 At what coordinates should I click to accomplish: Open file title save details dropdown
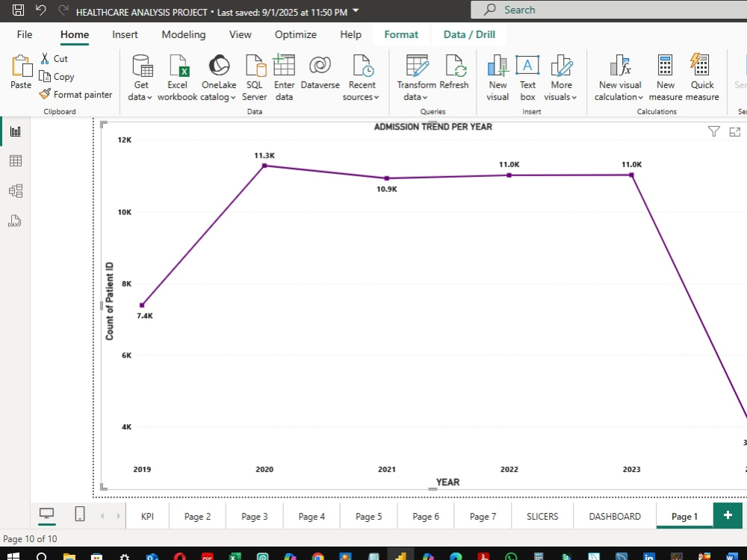click(356, 11)
